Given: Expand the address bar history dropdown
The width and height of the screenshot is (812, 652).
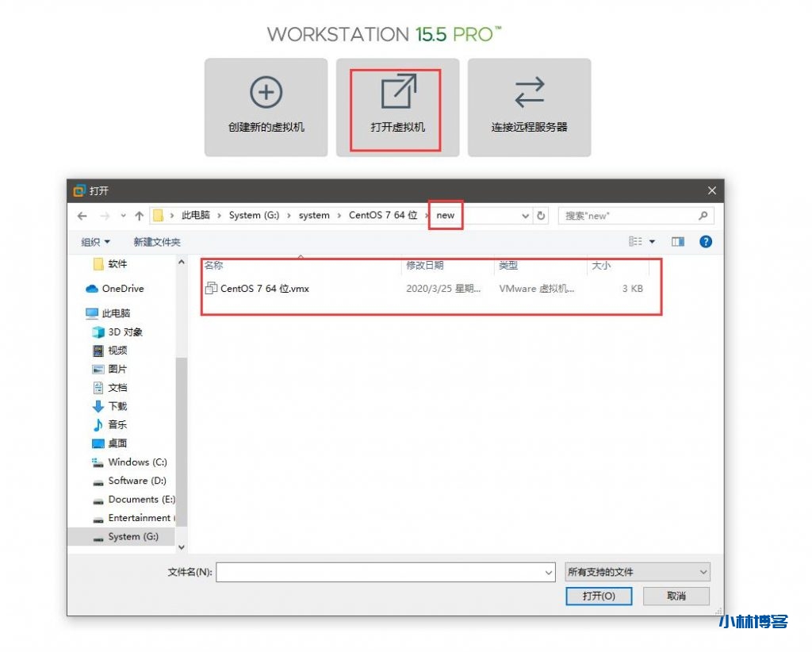Looking at the screenshot, I should (x=526, y=216).
